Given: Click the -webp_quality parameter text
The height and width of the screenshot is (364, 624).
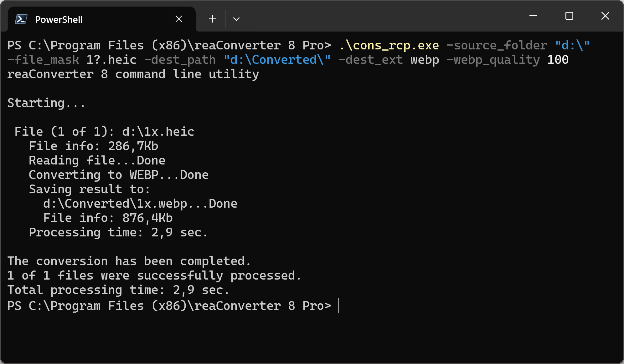Looking at the screenshot, I should click(493, 60).
